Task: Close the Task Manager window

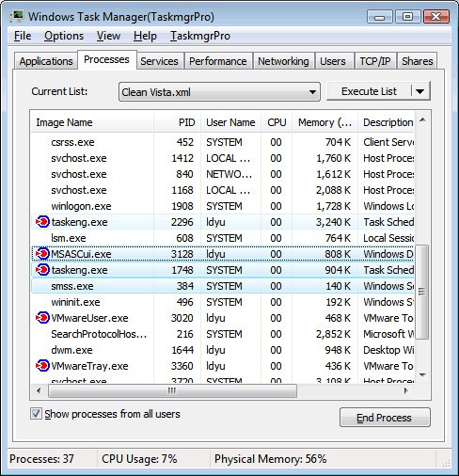Action: (x=436, y=17)
